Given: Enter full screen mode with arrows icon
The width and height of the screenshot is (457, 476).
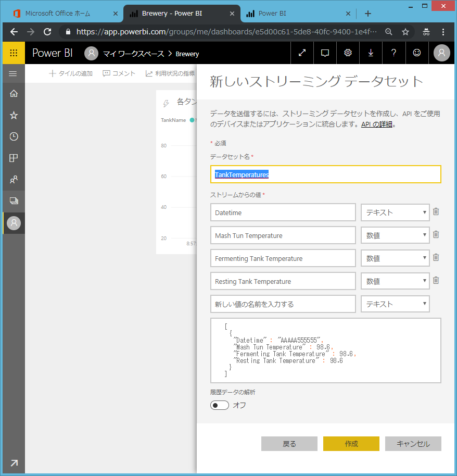Looking at the screenshot, I should [x=302, y=53].
